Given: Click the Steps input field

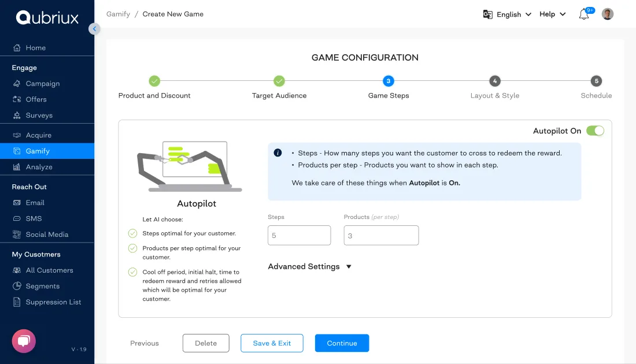Looking at the screenshot, I should tap(299, 235).
